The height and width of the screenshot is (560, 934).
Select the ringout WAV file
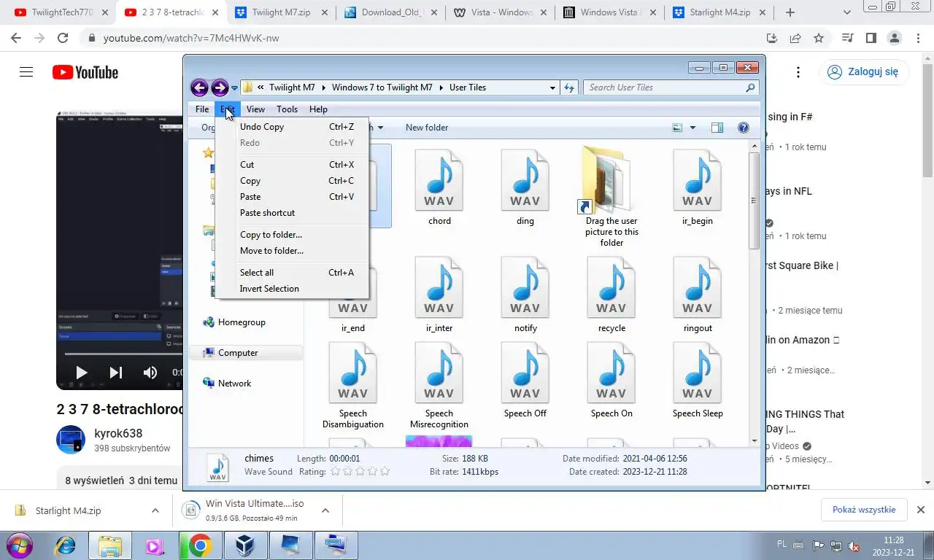(698, 295)
